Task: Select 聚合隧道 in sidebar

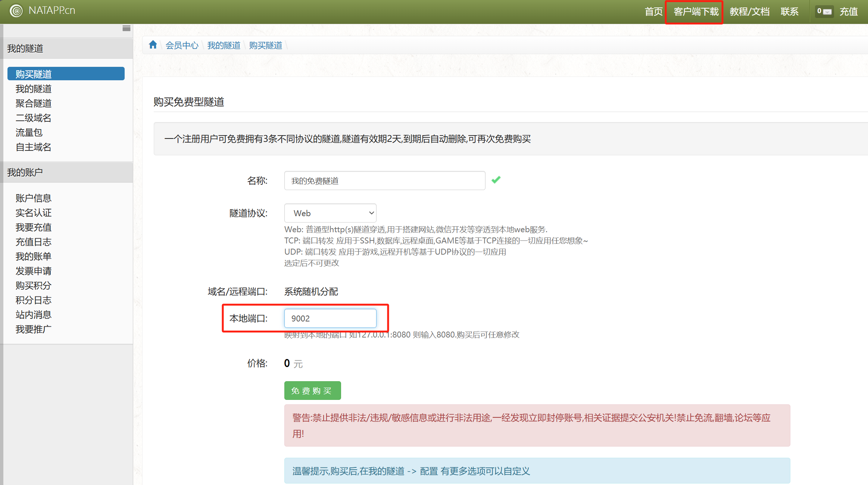Action: tap(34, 103)
